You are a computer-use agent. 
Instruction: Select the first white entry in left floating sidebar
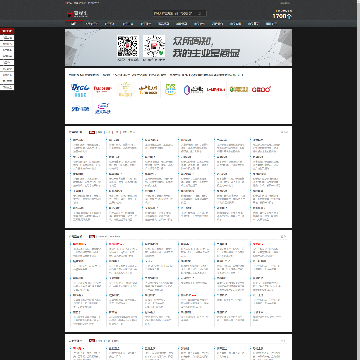click(x=7, y=38)
